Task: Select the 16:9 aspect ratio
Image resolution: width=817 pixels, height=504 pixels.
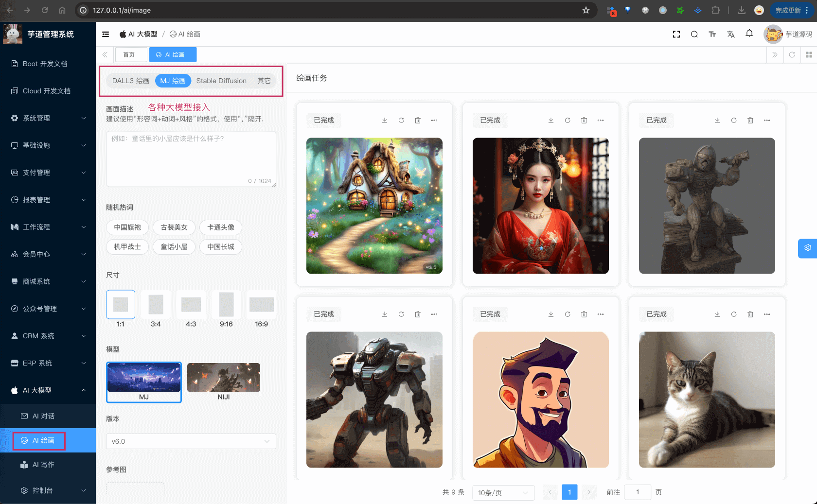Action: (x=262, y=304)
